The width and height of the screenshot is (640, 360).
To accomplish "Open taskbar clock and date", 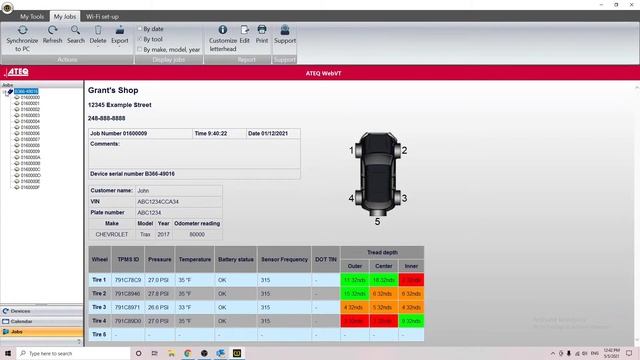I will click(x=611, y=353).
